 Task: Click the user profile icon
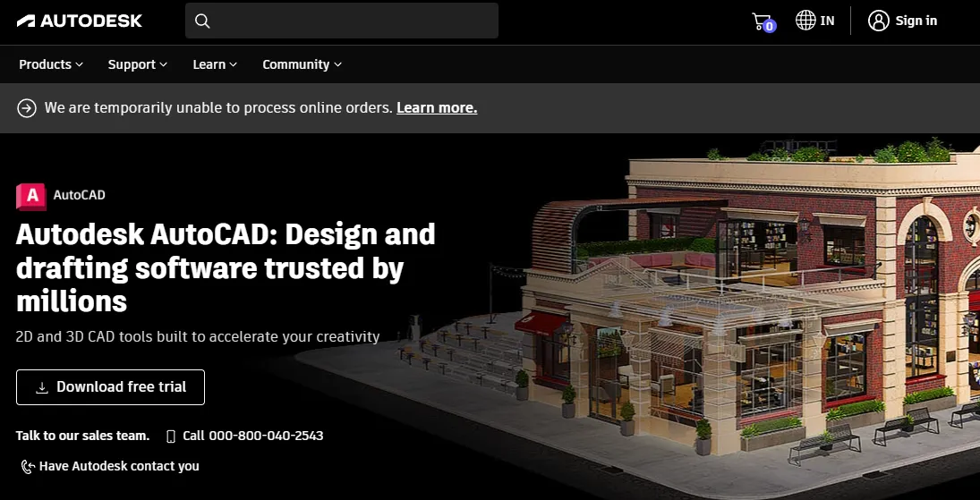[878, 21]
